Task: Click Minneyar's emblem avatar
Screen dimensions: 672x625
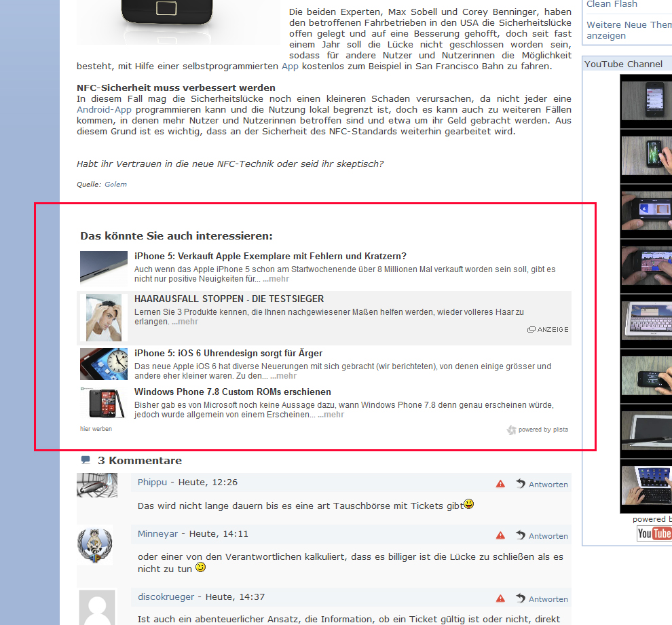Action: (95, 546)
